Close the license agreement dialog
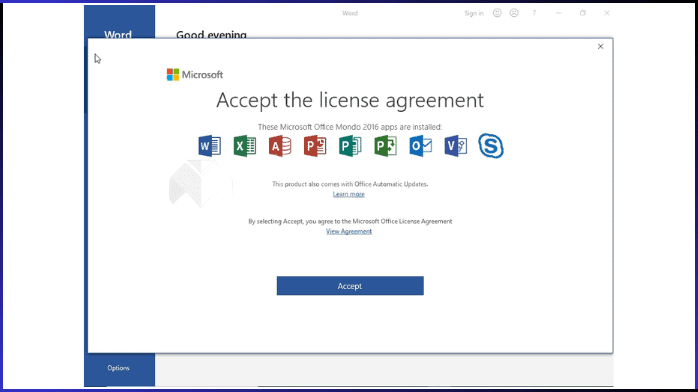The height and width of the screenshot is (392, 698). pyautogui.click(x=601, y=46)
